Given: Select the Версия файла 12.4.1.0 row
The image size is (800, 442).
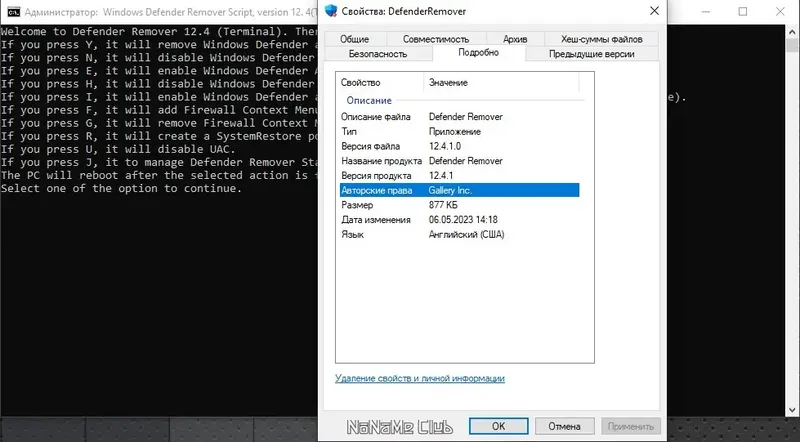Looking at the screenshot, I should tap(459, 146).
